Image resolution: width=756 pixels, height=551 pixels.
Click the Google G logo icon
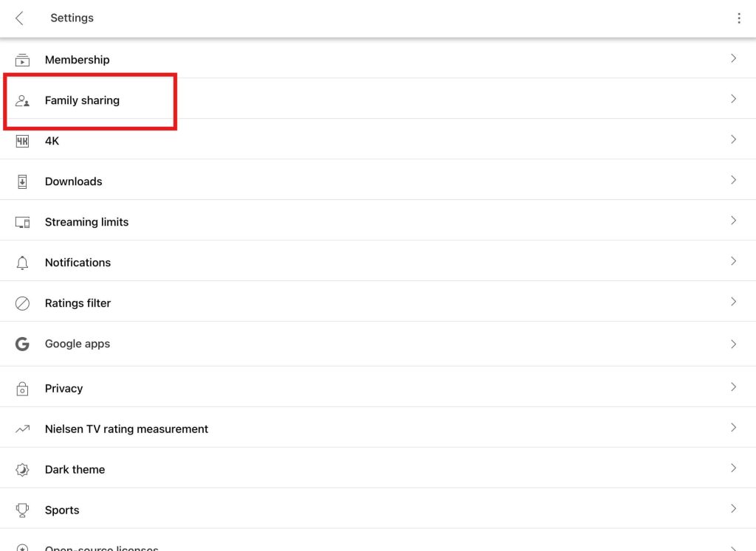(x=22, y=344)
